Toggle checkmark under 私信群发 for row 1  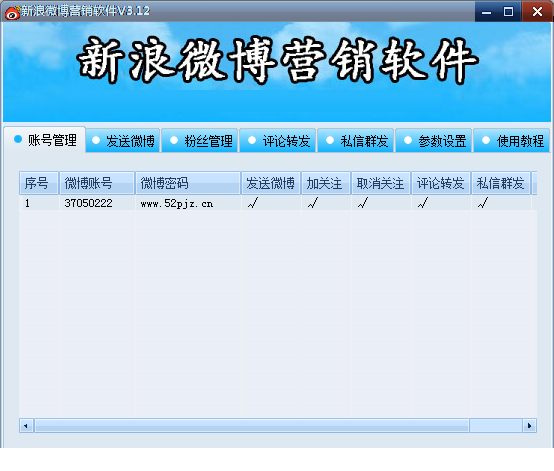(x=483, y=203)
